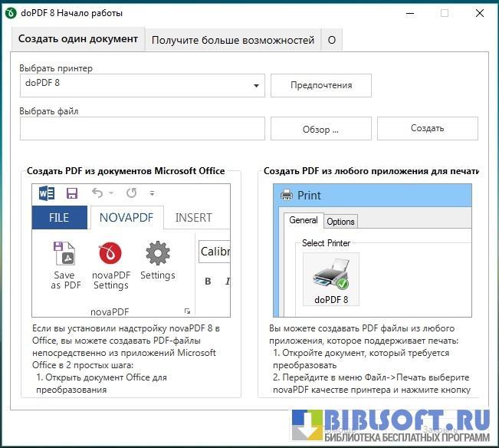Viewport: 499px width, 448px height.
Task: Click the undo arrow icon
Action: coord(97,193)
